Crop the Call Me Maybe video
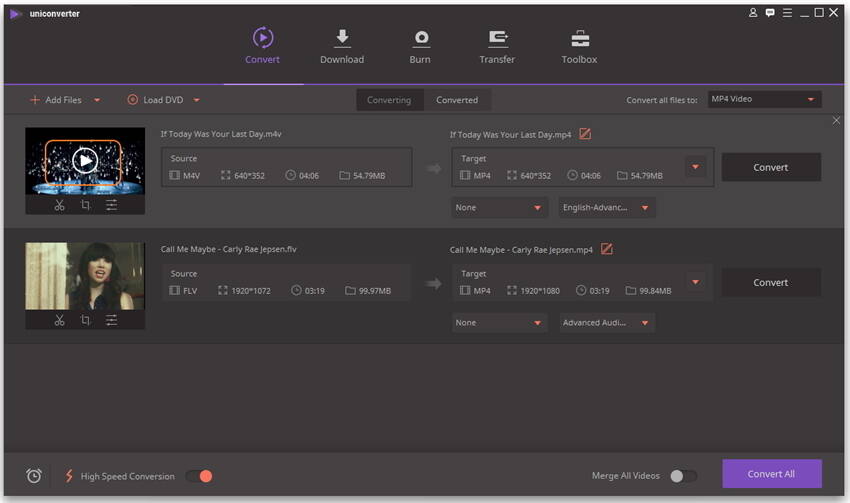 point(85,320)
